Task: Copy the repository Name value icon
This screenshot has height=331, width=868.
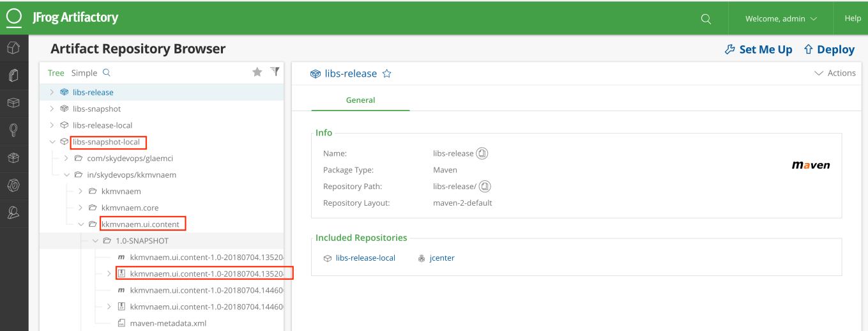Action: [482, 153]
